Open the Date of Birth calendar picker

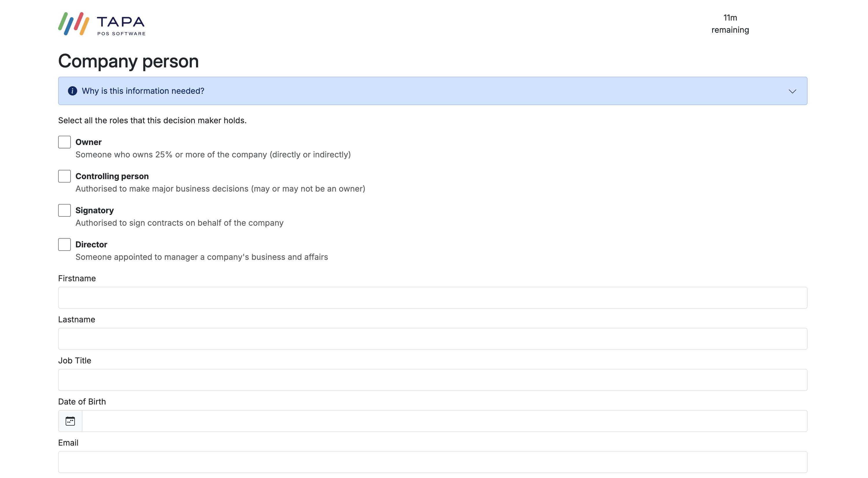click(70, 421)
